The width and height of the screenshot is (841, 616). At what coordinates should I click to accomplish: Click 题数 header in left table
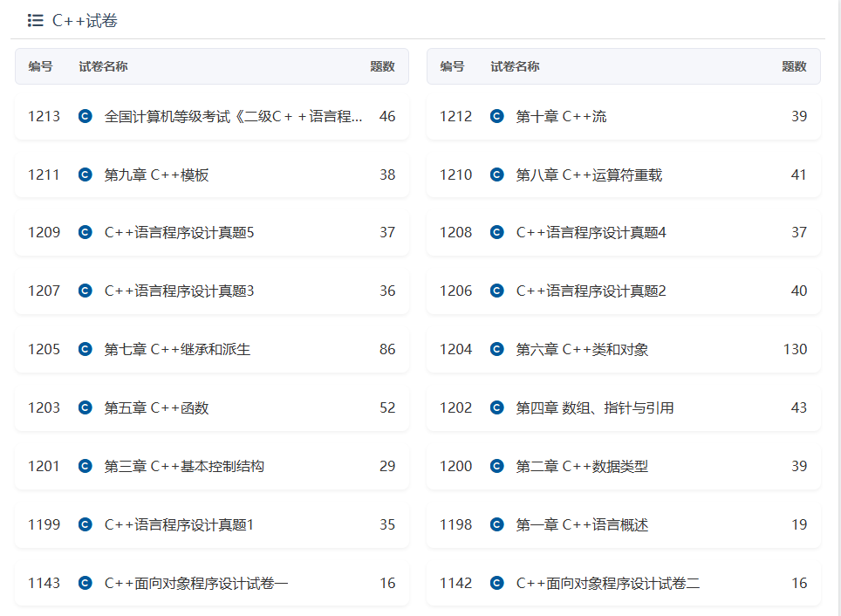pyautogui.click(x=382, y=66)
